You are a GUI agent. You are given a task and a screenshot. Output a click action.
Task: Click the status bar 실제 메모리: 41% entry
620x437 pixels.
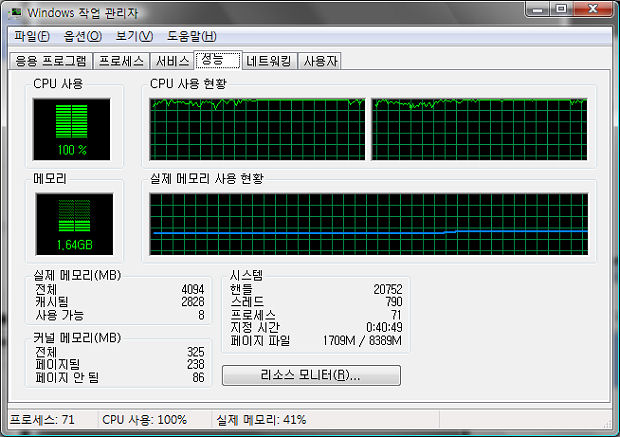(x=261, y=420)
